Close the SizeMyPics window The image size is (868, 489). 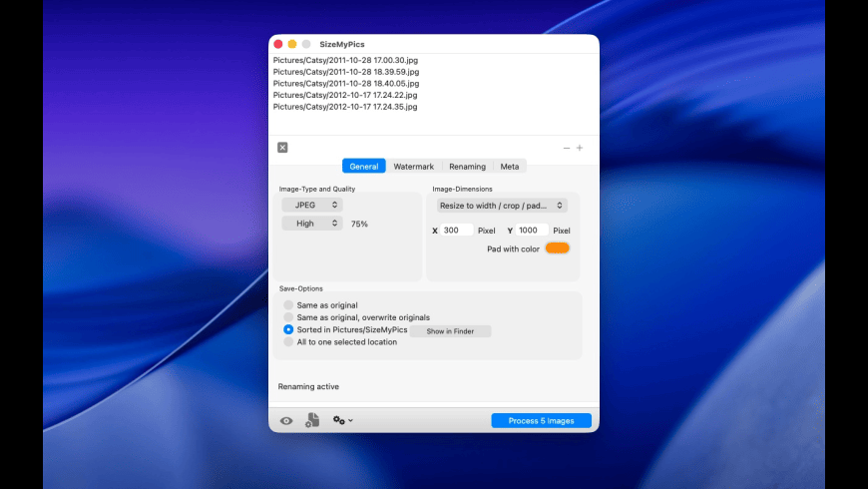pos(278,44)
